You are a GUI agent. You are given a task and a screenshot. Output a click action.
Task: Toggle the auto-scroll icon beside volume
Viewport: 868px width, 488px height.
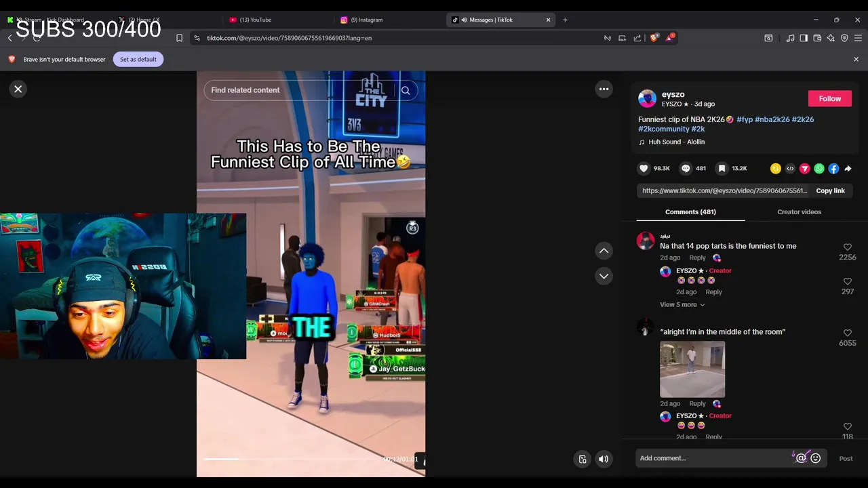(x=582, y=459)
